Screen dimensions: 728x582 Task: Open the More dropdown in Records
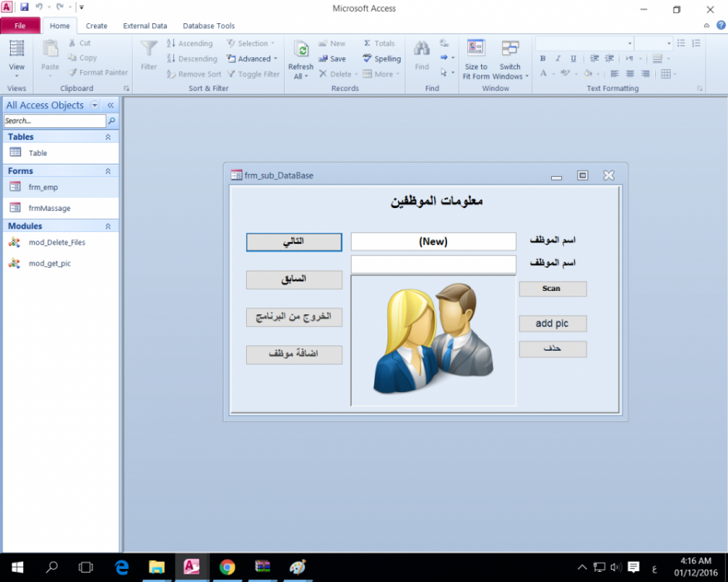point(381,74)
